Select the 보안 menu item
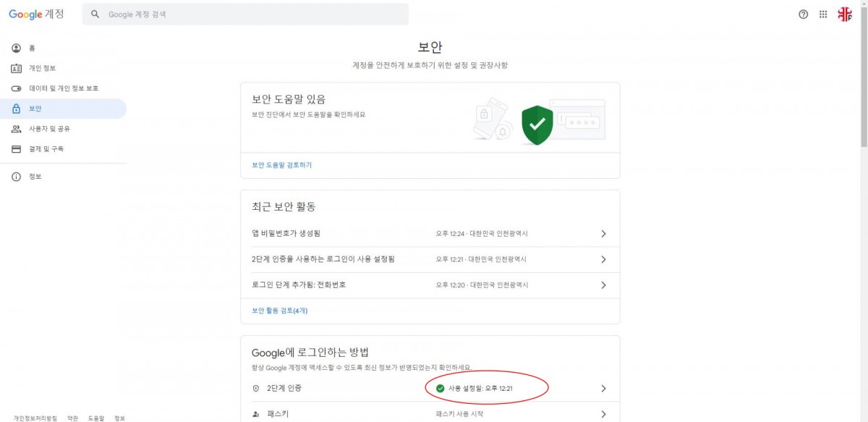The width and height of the screenshot is (868, 422). coord(63,109)
